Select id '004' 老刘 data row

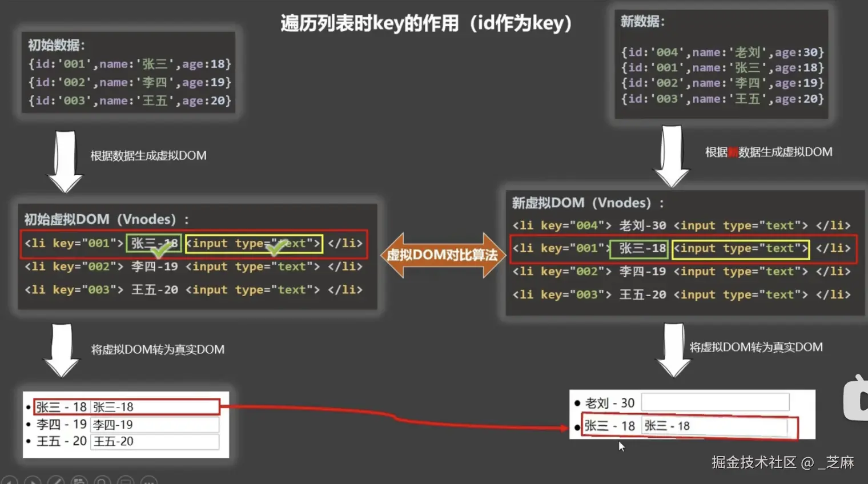click(x=722, y=52)
